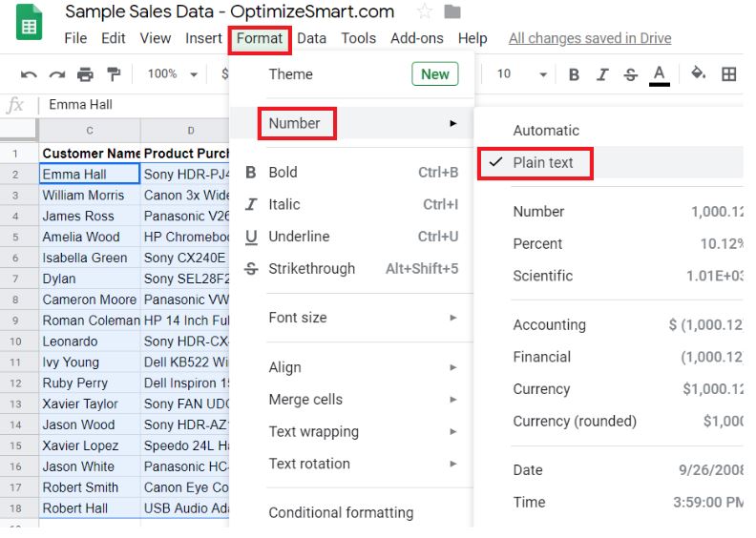Open the Data menu
This screenshot has height=538, width=756.
pyautogui.click(x=311, y=38)
